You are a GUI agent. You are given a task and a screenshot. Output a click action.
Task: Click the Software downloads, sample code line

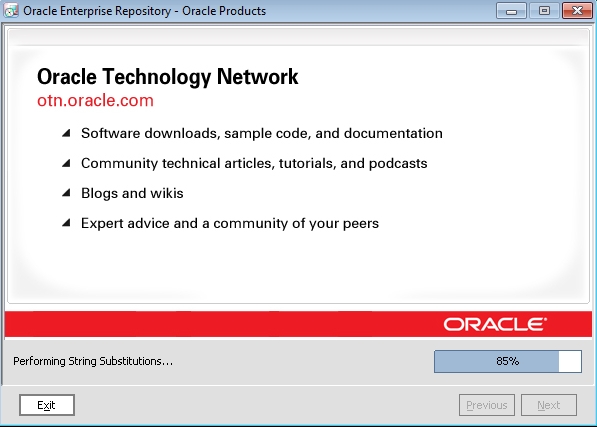click(x=262, y=133)
